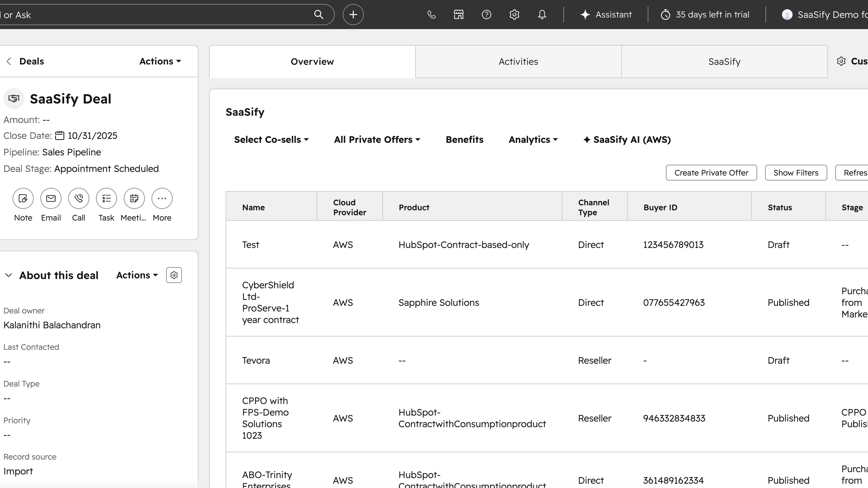868x488 pixels.
Task: Select the Tevora offer name
Action: [256, 361]
